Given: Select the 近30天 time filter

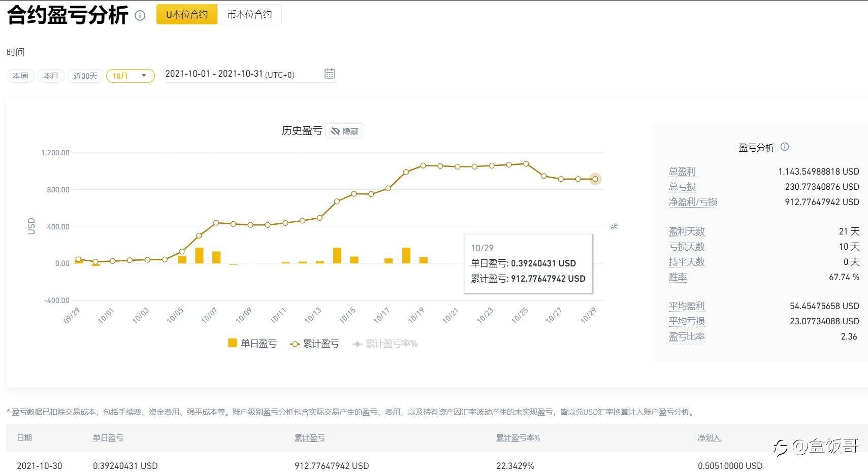Looking at the screenshot, I should [85, 76].
